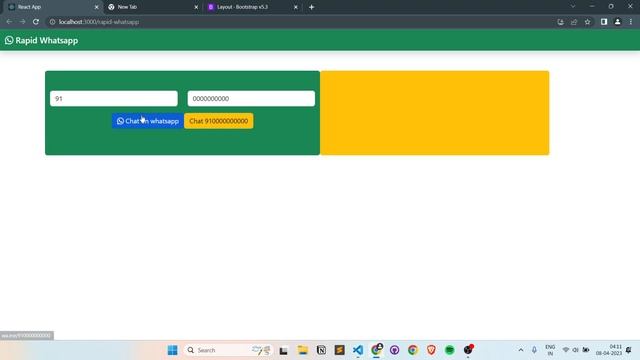Screen dimensions: 640x360
Task: Go forward with the browser forward arrow
Action: [22, 22]
